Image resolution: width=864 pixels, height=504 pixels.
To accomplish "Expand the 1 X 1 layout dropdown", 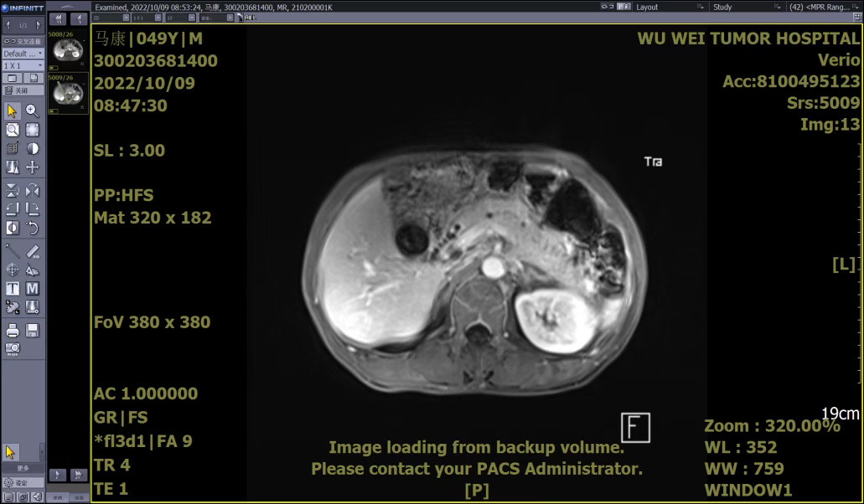I will (23, 65).
